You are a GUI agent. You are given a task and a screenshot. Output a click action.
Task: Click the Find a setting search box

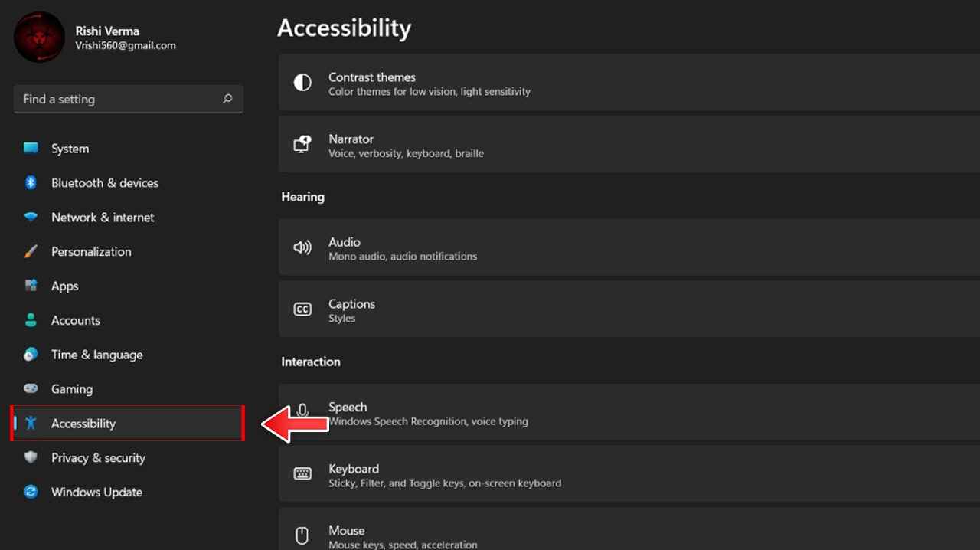[x=129, y=99]
